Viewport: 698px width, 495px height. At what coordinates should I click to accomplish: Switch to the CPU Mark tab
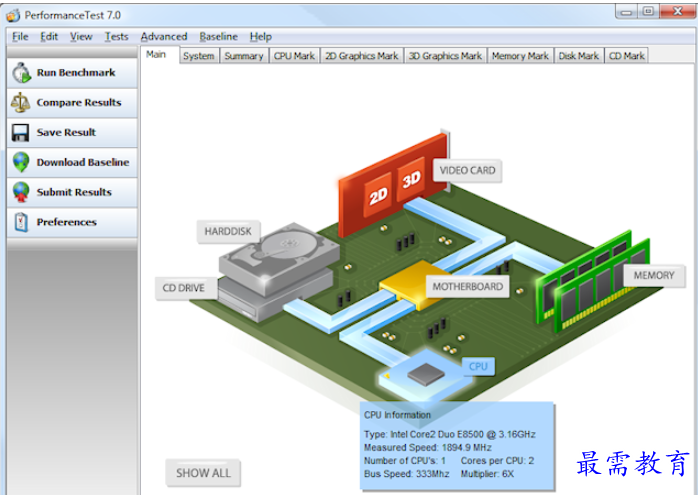point(294,56)
